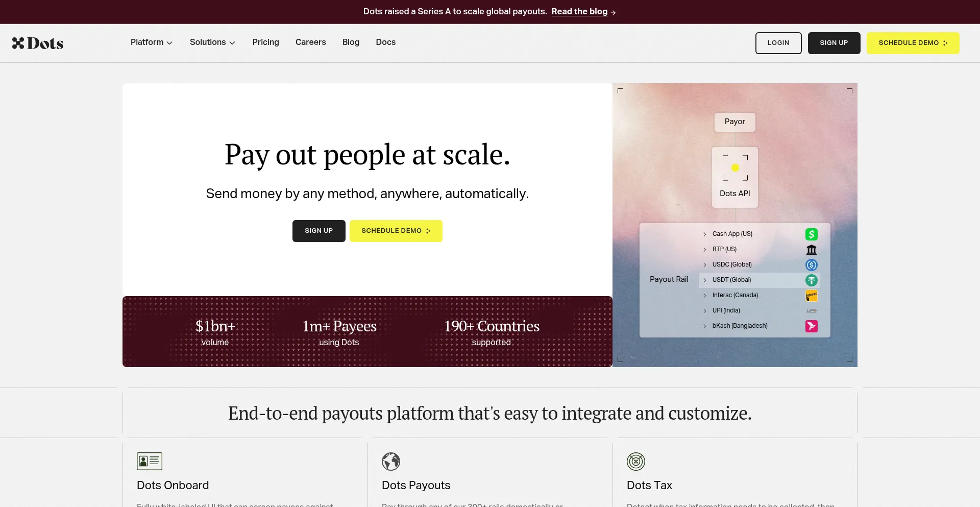Follow the Read the blog link
The height and width of the screenshot is (507, 980).
click(579, 12)
